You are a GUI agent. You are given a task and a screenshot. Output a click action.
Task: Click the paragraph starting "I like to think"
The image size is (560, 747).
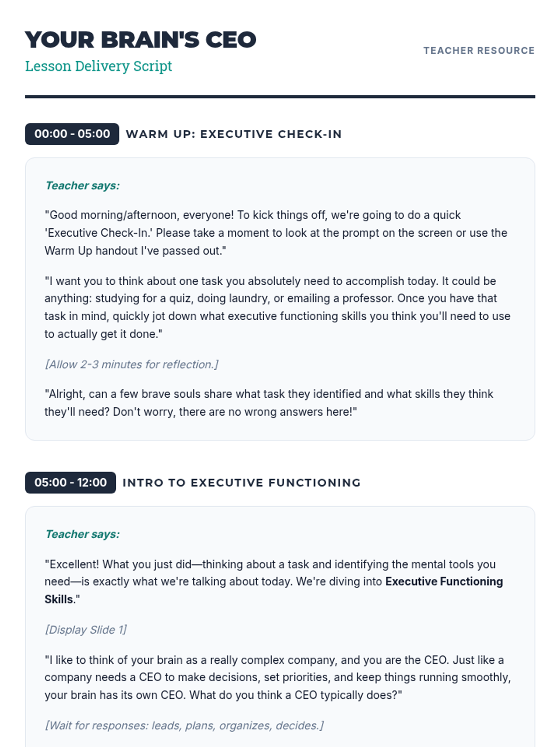point(277,677)
